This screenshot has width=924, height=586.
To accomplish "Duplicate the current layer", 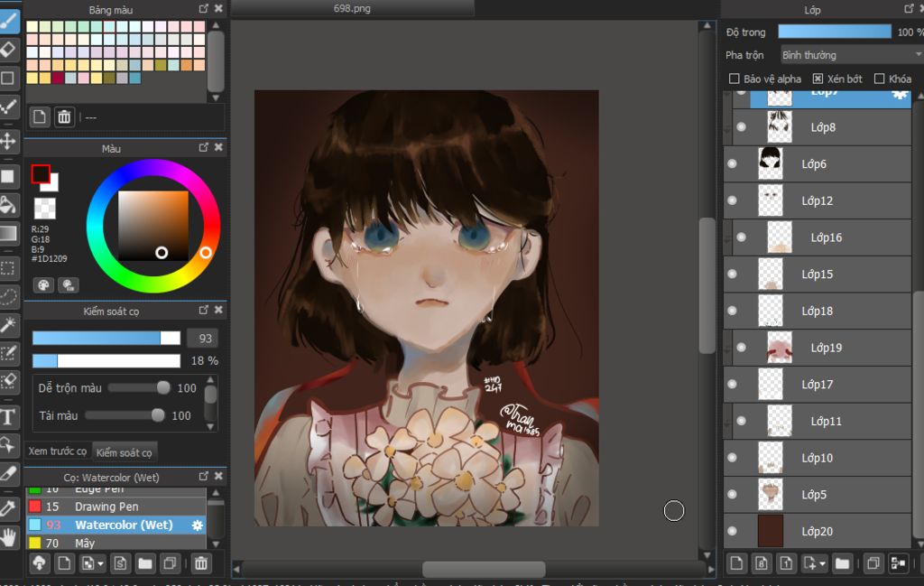I will 873,563.
